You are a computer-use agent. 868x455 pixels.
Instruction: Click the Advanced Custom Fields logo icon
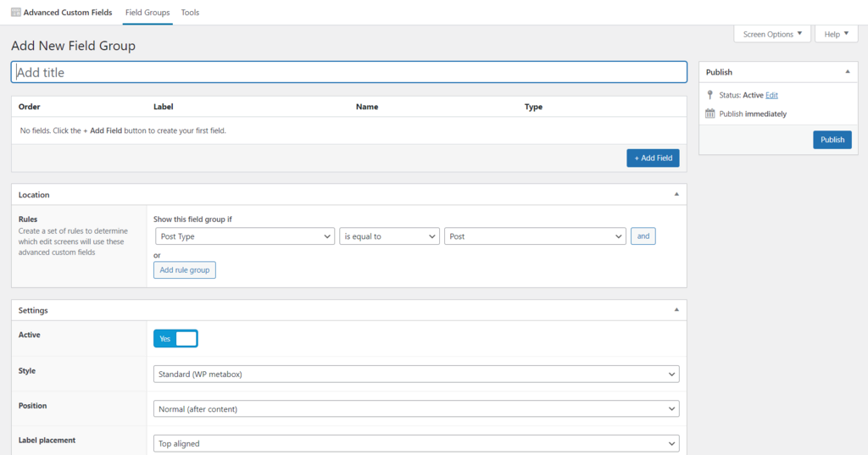pos(16,13)
